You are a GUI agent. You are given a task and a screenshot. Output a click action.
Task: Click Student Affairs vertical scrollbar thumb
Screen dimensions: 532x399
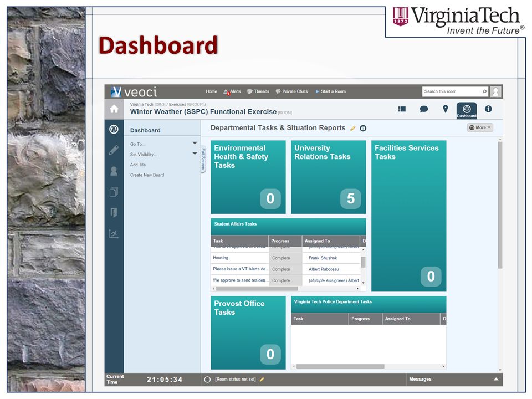(363, 262)
